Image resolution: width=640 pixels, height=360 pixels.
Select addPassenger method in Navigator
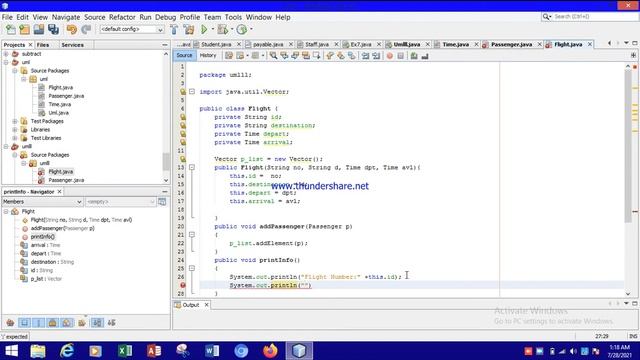click(x=62, y=229)
